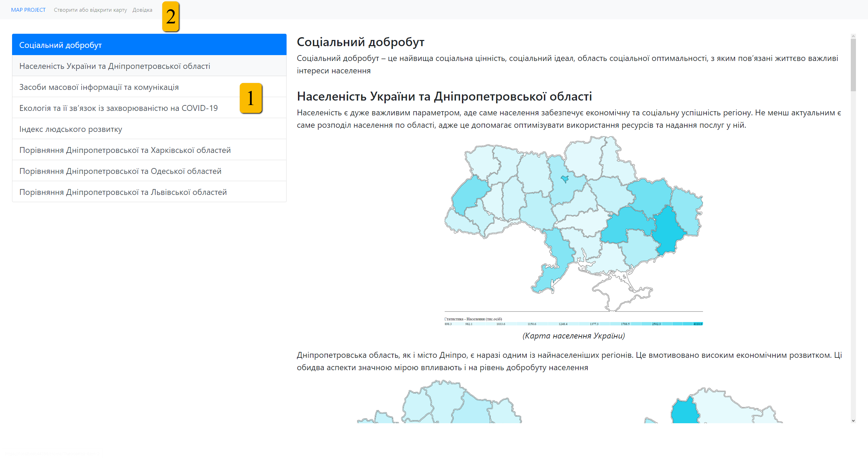Open comparison with Львівської області

149,192
